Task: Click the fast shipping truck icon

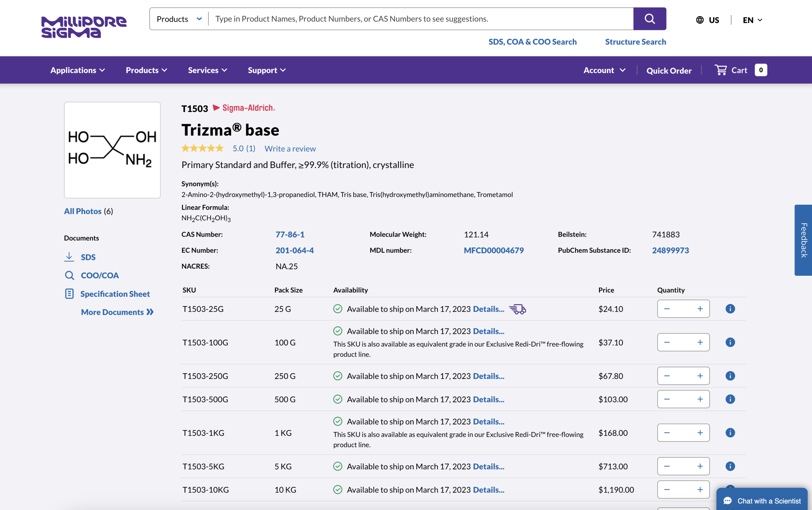Action: pos(517,309)
